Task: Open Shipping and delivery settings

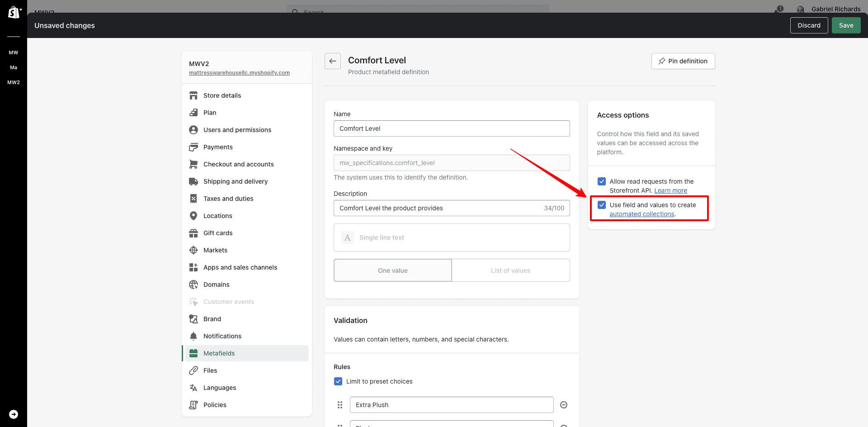Action: pos(236,181)
